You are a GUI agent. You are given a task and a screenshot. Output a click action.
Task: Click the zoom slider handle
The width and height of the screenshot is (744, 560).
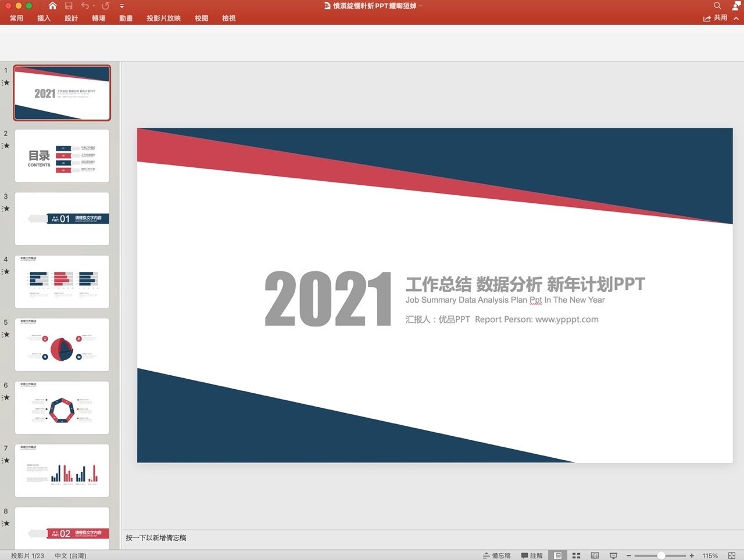click(661, 556)
